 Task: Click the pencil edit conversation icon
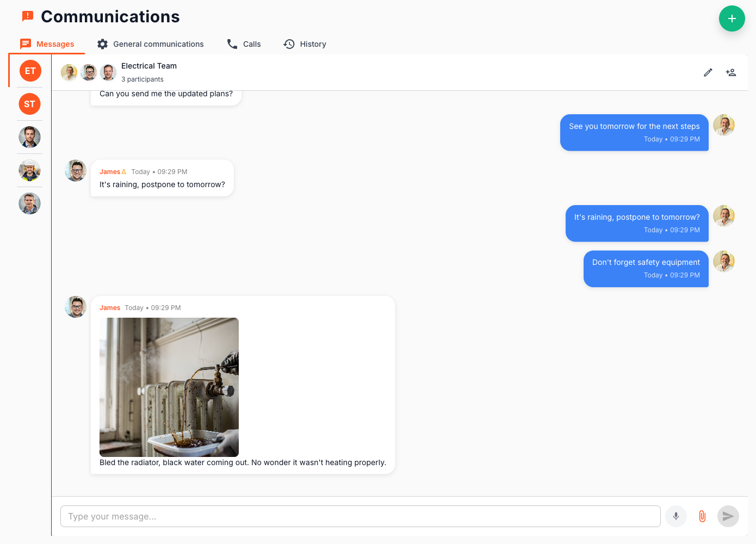708,72
